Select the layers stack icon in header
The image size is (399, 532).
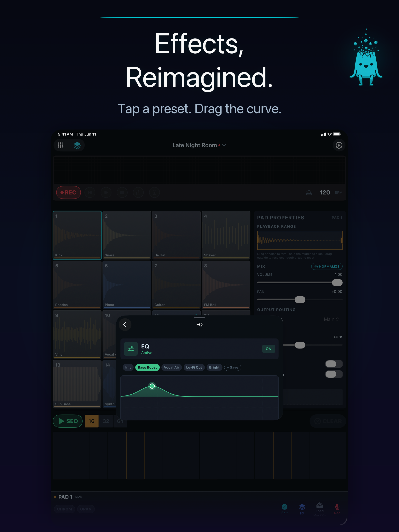click(77, 145)
